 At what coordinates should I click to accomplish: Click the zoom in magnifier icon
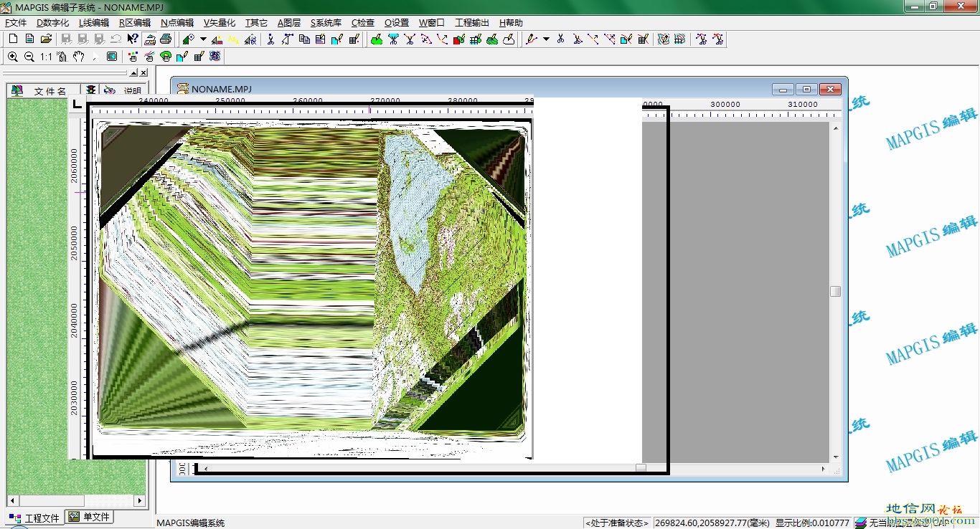point(13,56)
